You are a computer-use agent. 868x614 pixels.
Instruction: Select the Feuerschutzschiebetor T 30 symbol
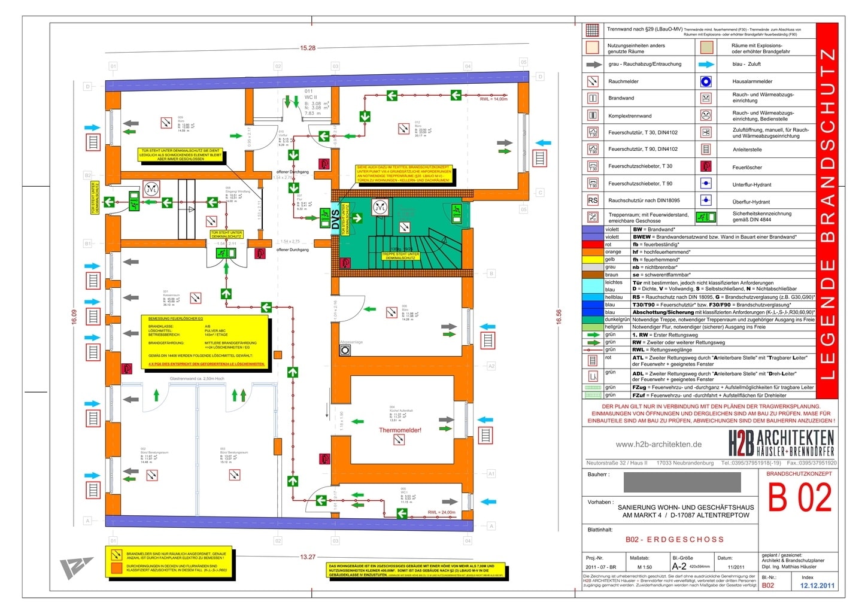click(593, 166)
